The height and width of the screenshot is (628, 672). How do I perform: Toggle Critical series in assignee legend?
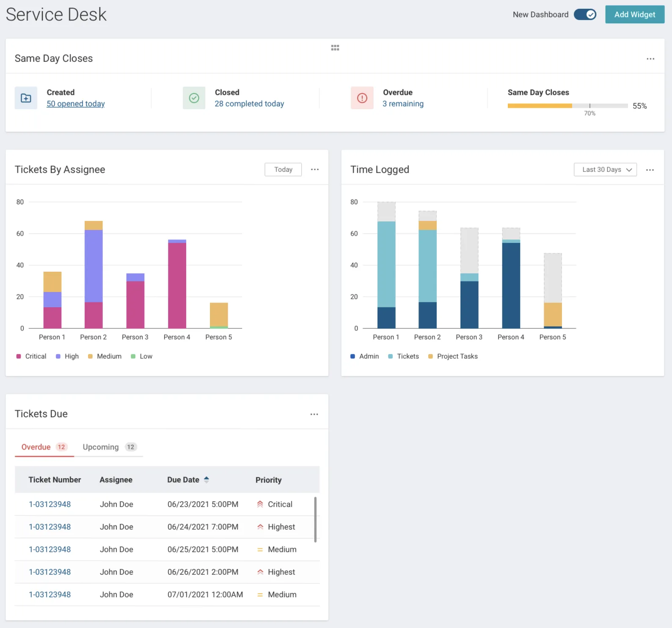[x=31, y=356]
